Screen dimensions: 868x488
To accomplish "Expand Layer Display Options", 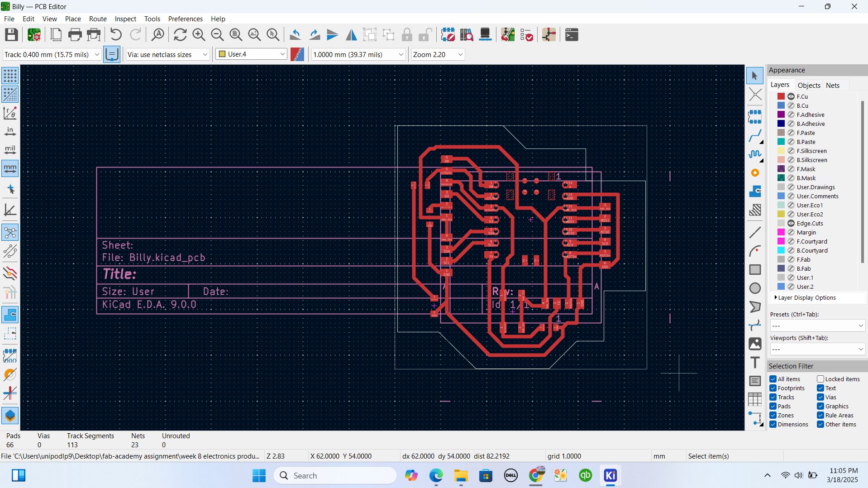I will (805, 297).
